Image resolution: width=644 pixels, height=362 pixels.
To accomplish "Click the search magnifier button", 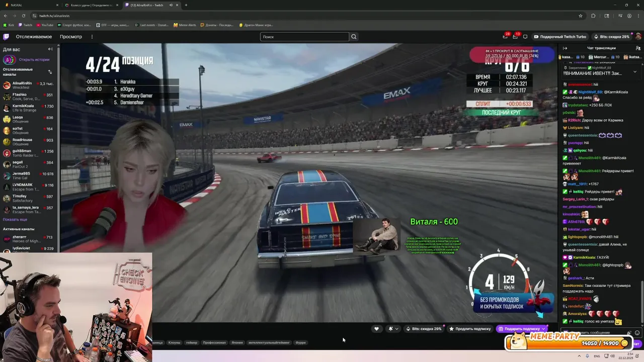I will click(354, 37).
